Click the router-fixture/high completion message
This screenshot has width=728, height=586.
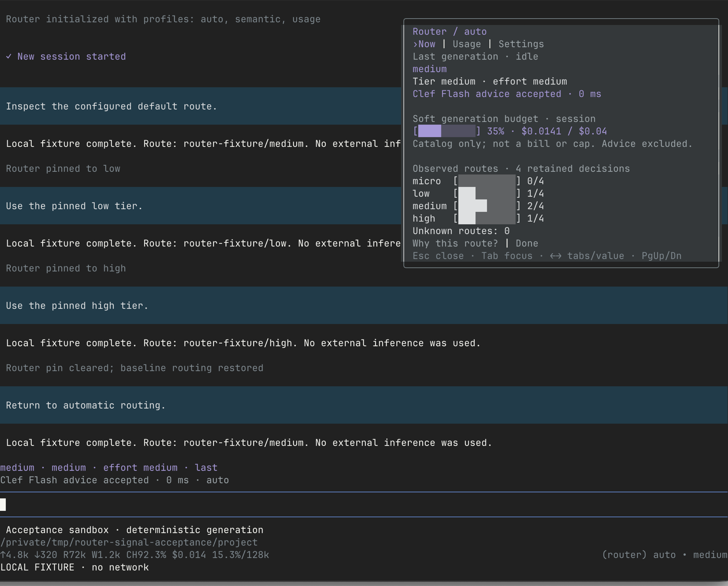tap(243, 343)
